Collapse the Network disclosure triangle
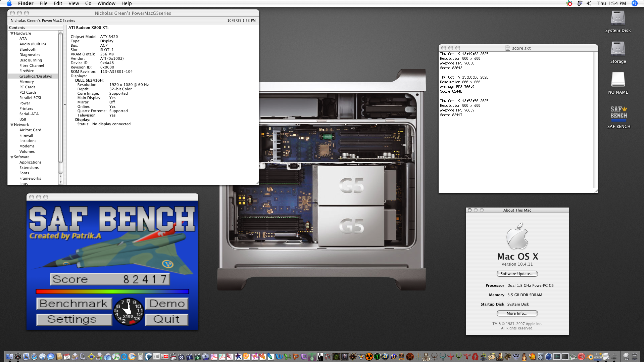 [11, 125]
